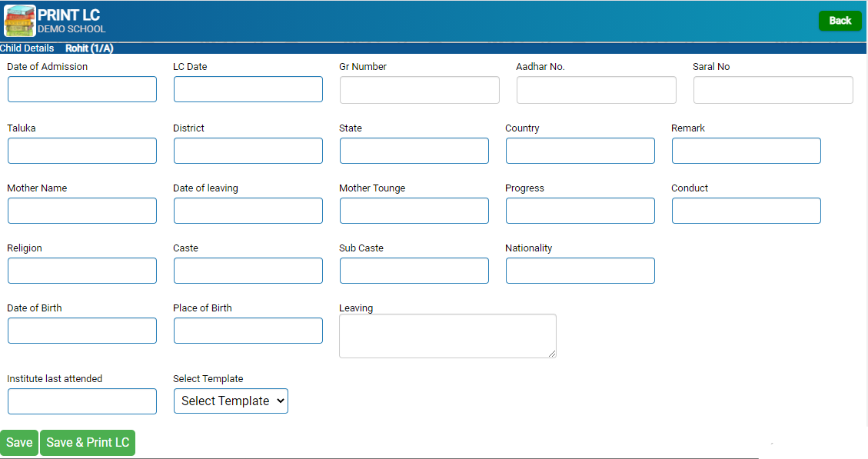This screenshot has width=868, height=459.
Task: Click the stacked books app logo icon
Action: point(20,21)
